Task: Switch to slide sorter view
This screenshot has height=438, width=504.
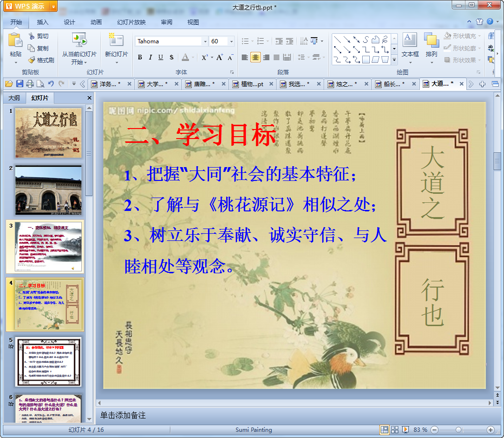Action: [x=395, y=429]
